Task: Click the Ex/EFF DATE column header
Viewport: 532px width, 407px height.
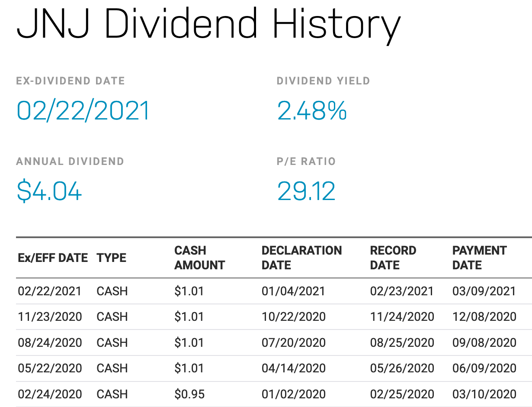Action: [53, 258]
